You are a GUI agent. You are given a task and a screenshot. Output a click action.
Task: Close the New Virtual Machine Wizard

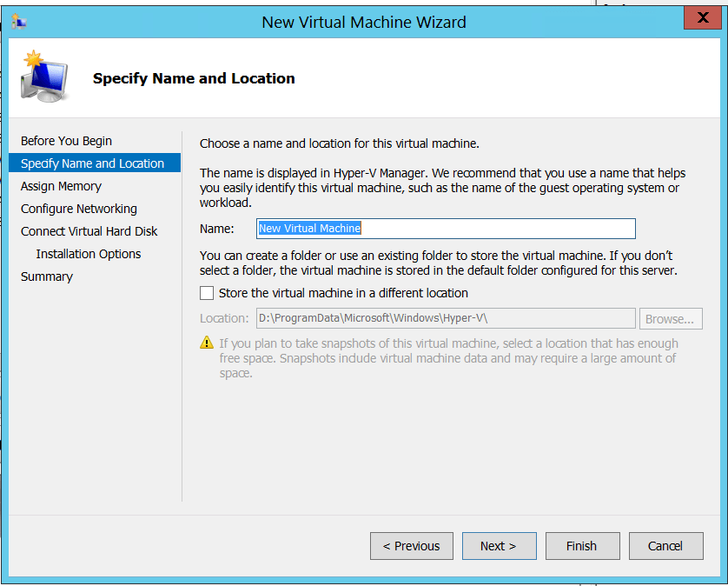[x=703, y=17]
